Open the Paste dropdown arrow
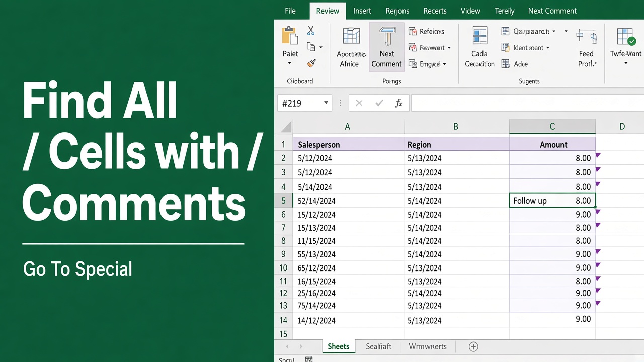The height and width of the screenshot is (362, 644). pyautogui.click(x=289, y=63)
